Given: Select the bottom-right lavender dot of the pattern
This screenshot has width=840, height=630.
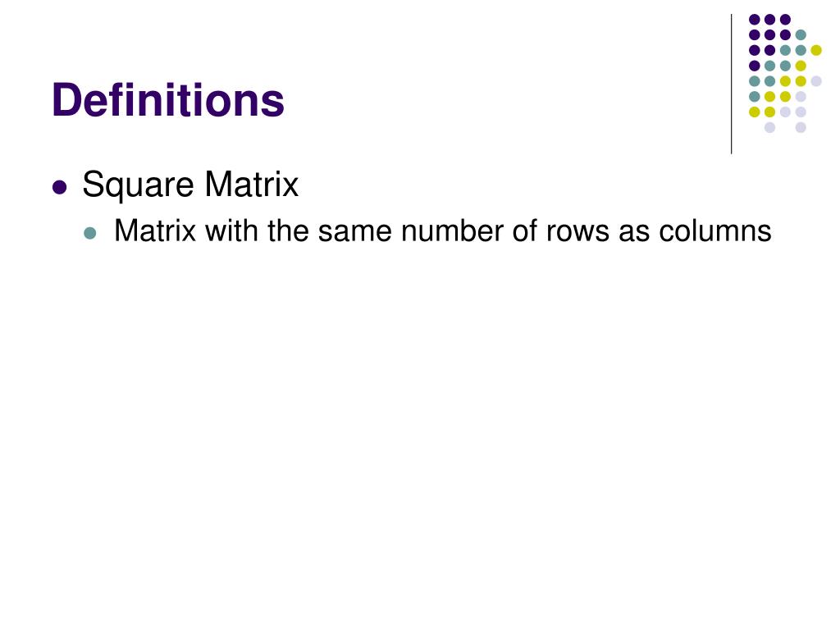Looking at the screenshot, I should (801, 127).
